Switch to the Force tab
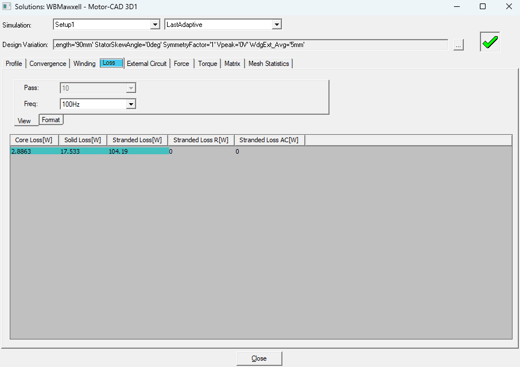Screen dimensions: 520x367 click(x=181, y=63)
